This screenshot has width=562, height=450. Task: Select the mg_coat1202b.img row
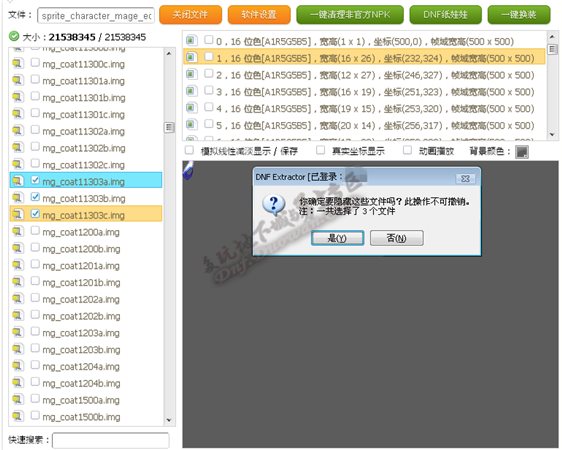[86, 316]
